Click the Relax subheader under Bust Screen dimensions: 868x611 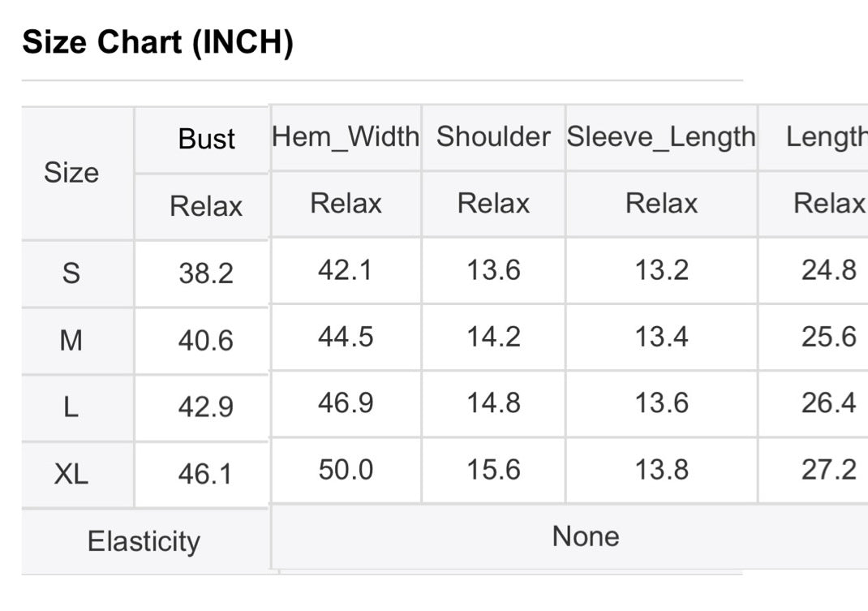206,206
